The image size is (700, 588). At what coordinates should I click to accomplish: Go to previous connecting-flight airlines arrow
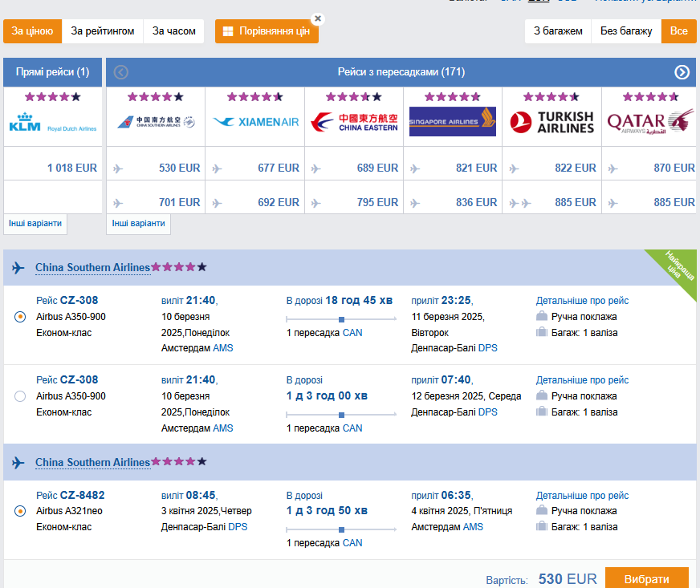click(121, 72)
